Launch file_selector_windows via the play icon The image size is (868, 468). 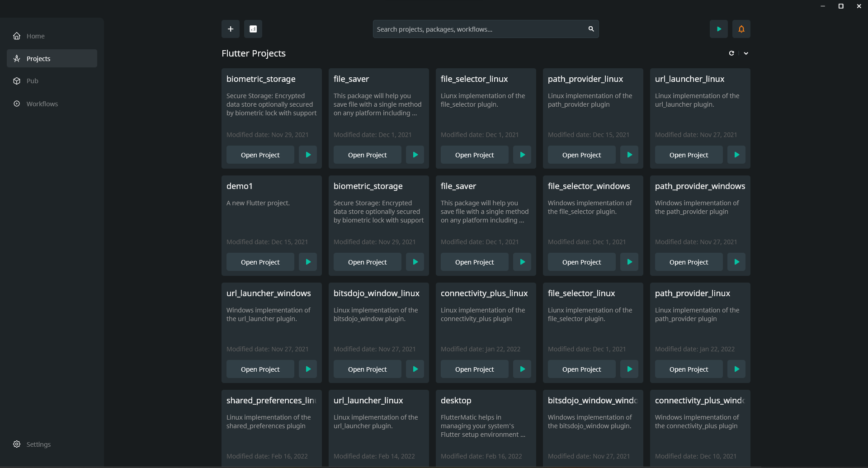629,261
